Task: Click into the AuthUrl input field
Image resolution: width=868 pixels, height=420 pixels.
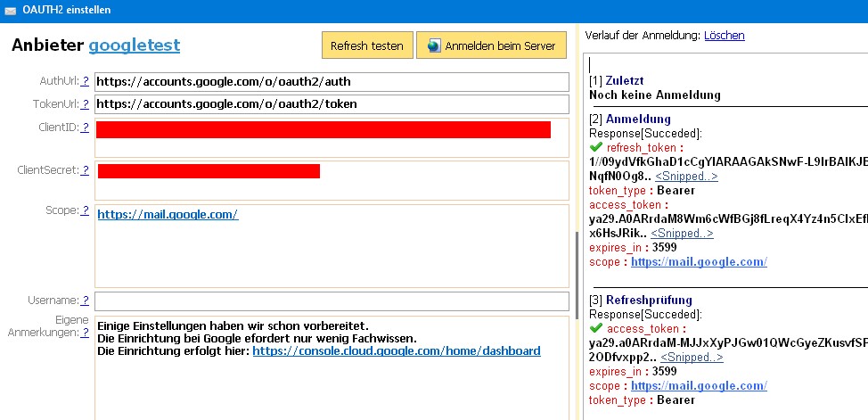Action: (x=332, y=82)
